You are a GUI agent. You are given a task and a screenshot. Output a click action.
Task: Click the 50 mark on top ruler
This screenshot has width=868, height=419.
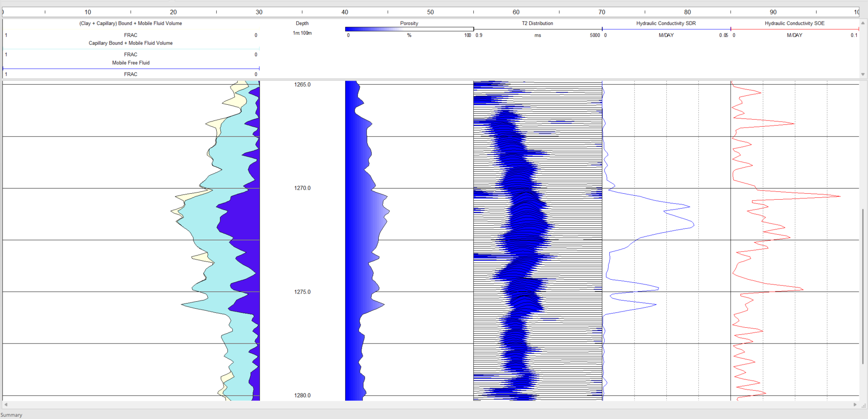[x=430, y=12]
